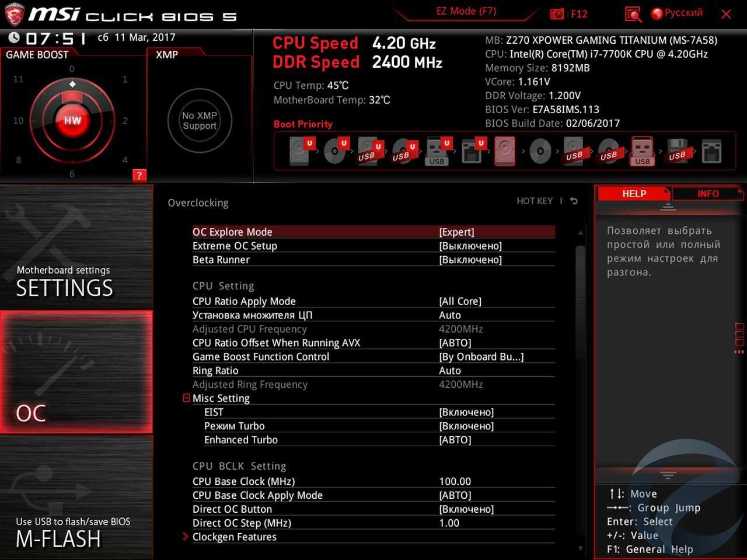Select the UEFI CD/DVD boot device icon
747x560 pixels.
click(335, 152)
